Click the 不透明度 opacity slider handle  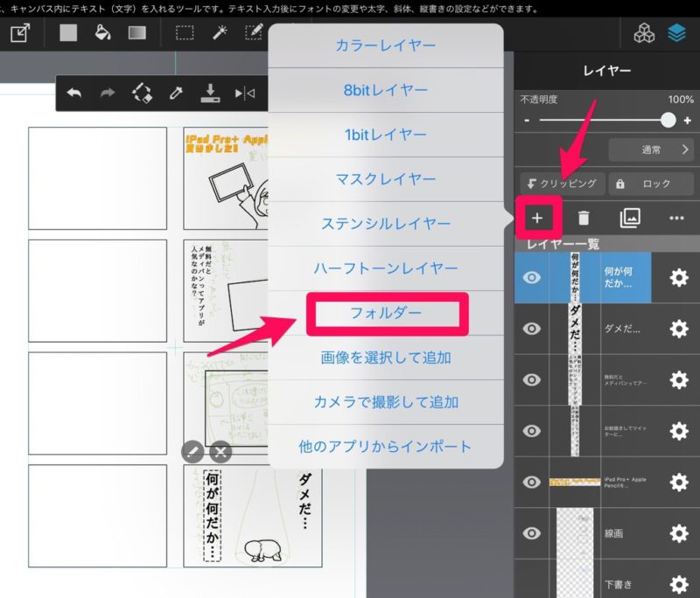coord(668,120)
